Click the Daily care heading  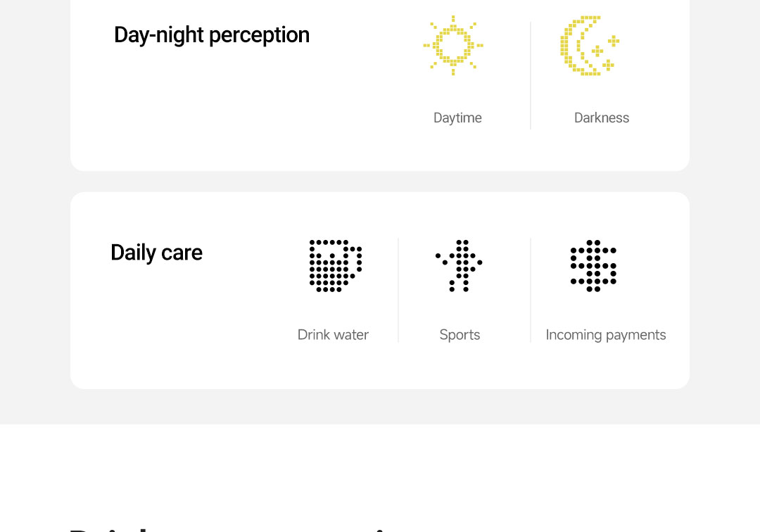(156, 253)
